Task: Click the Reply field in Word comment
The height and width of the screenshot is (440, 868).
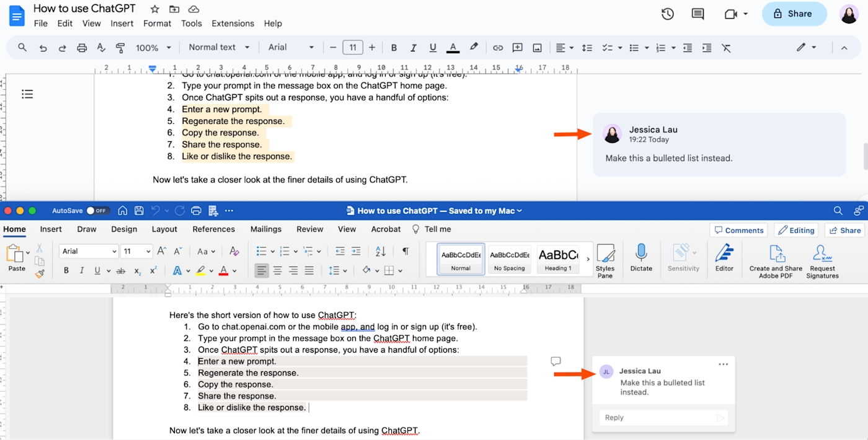Action: coord(663,418)
